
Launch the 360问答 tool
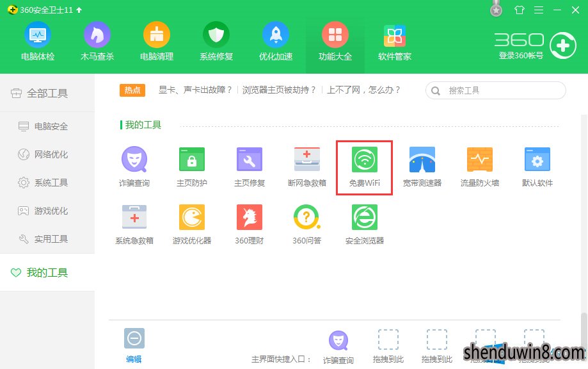tap(306, 224)
